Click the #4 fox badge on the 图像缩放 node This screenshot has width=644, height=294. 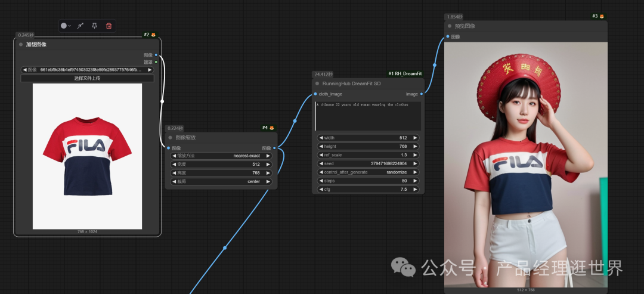coord(268,128)
